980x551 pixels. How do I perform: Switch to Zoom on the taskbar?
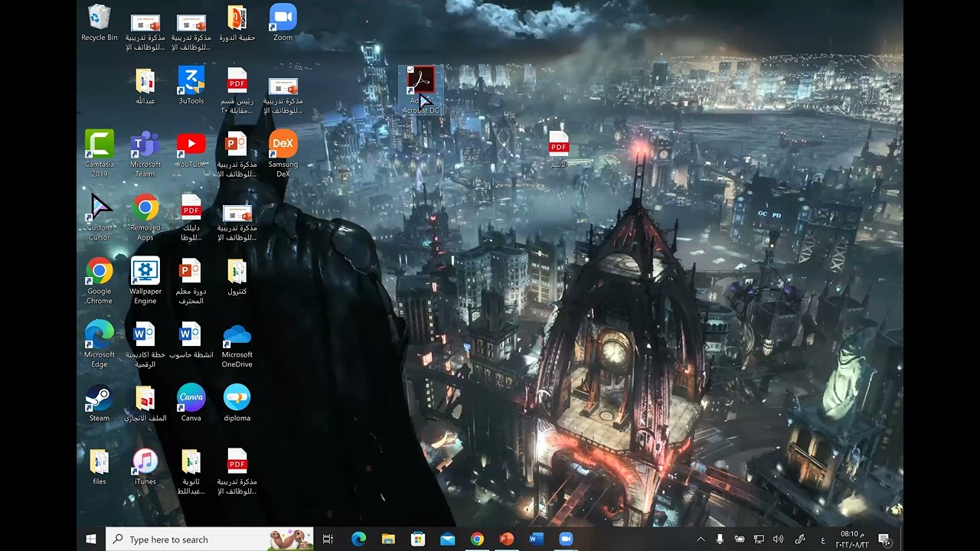(566, 540)
